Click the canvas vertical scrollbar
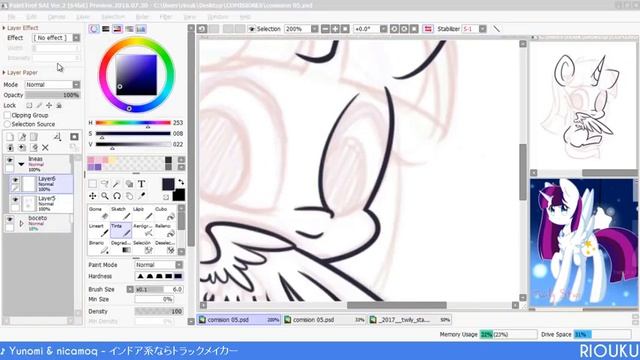The height and width of the screenshot is (360, 640). point(523,171)
